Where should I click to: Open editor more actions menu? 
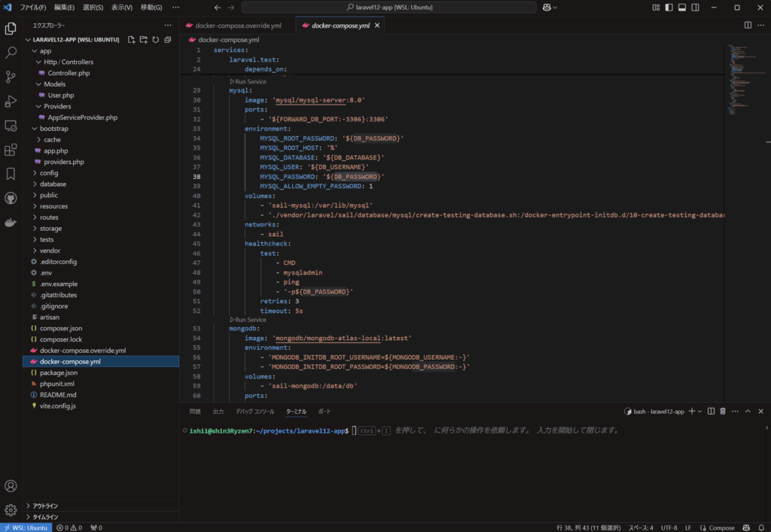tap(760, 25)
